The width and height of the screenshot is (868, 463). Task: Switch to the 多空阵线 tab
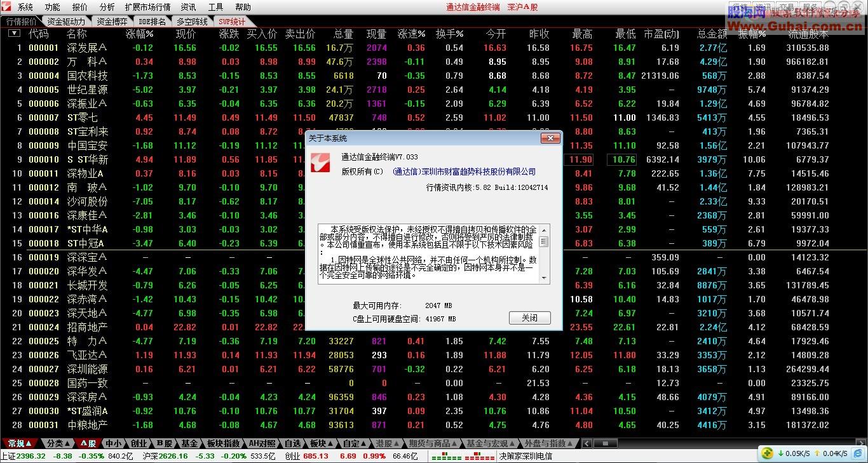(193, 21)
